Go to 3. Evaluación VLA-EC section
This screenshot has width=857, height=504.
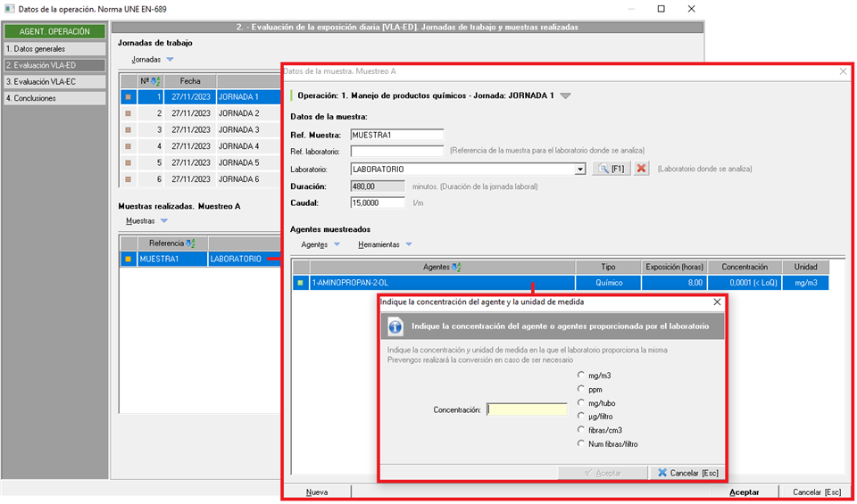[x=54, y=82]
